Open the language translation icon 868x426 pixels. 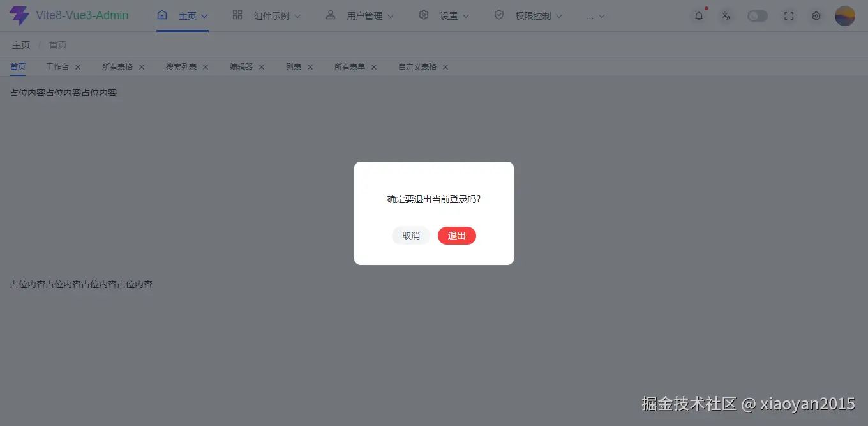tap(726, 16)
